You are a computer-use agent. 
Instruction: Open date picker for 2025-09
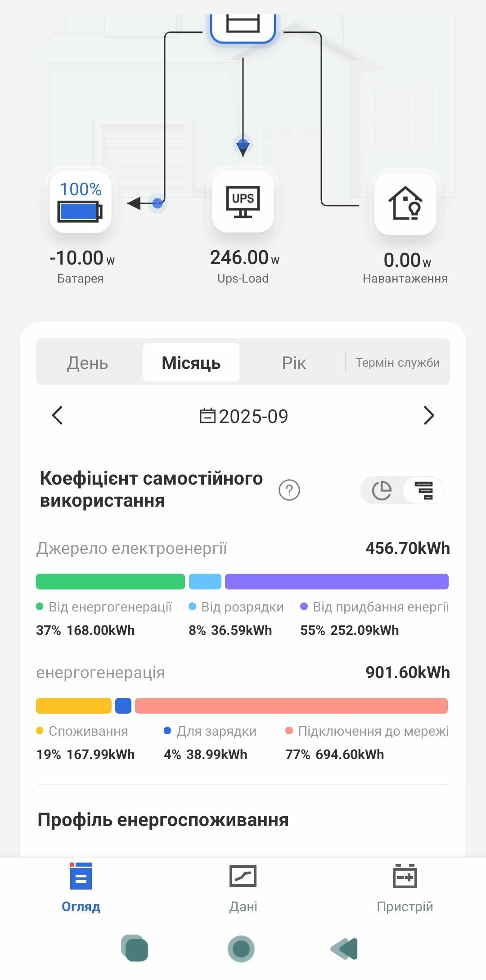point(244,416)
